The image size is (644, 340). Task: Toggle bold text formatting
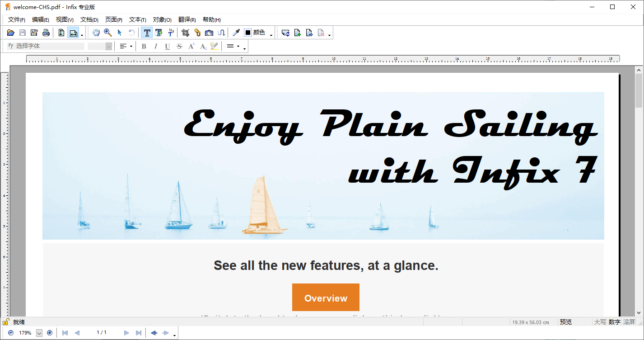144,46
